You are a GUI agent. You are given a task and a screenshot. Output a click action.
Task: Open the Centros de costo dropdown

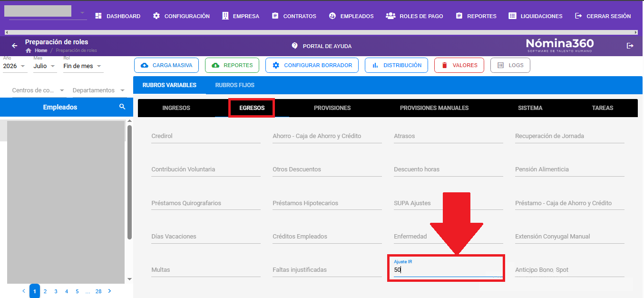point(38,90)
